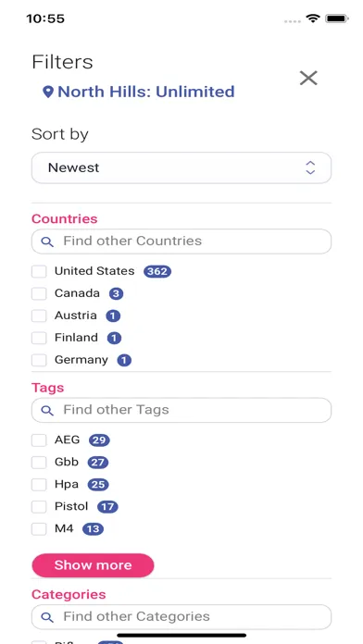Tap the magnifier icon in the Countries search

[x=47, y=241]
